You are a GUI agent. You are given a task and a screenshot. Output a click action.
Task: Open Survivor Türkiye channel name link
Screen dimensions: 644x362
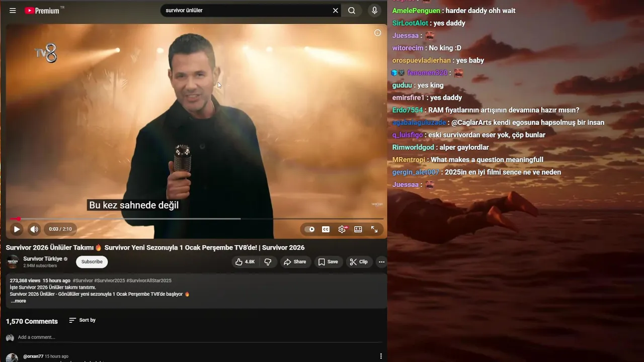point(43,259)
